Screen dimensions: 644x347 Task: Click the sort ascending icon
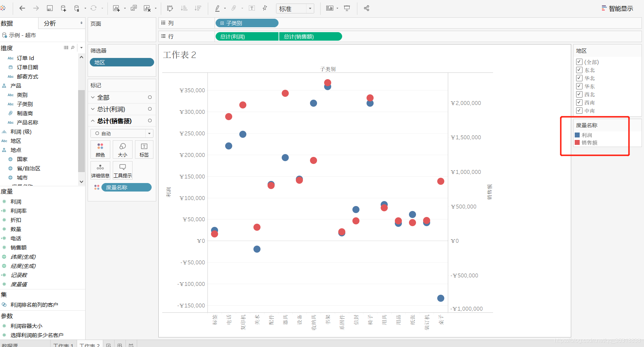pos(184,8)
